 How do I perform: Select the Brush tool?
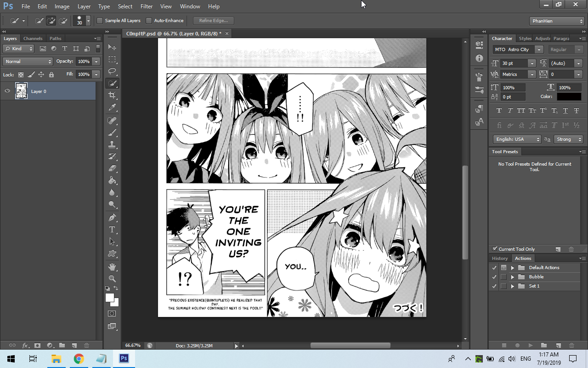(112, 132)
